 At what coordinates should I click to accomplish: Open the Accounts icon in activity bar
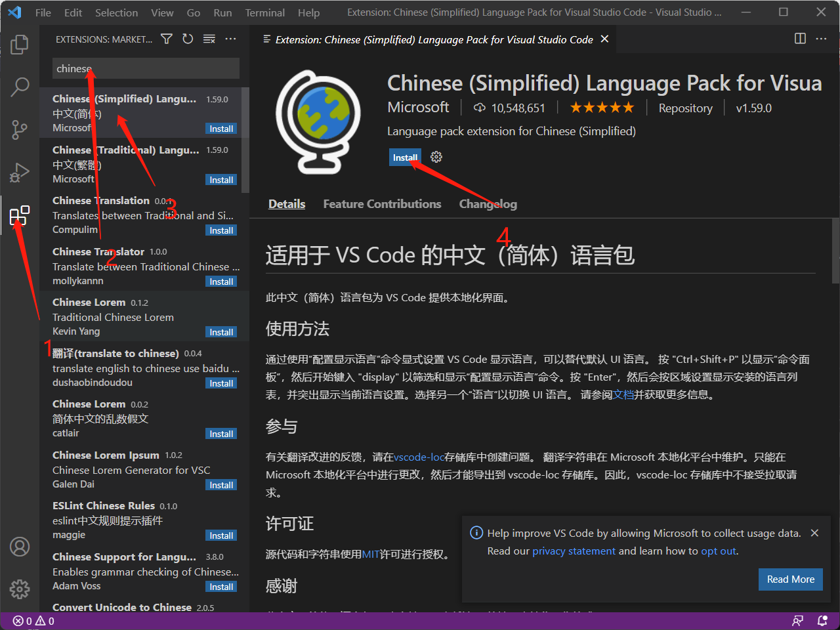[x=20, y=547]
